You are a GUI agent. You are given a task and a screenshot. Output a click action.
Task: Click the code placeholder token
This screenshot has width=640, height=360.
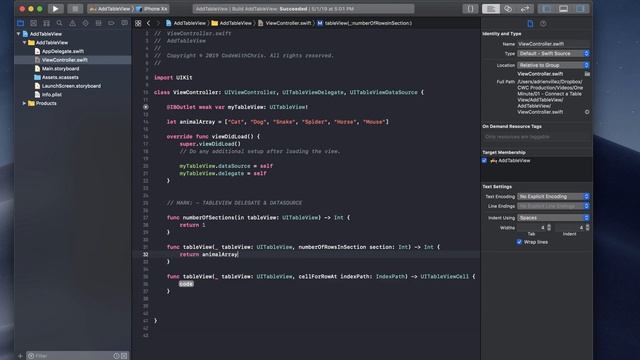tap(186, 284)
